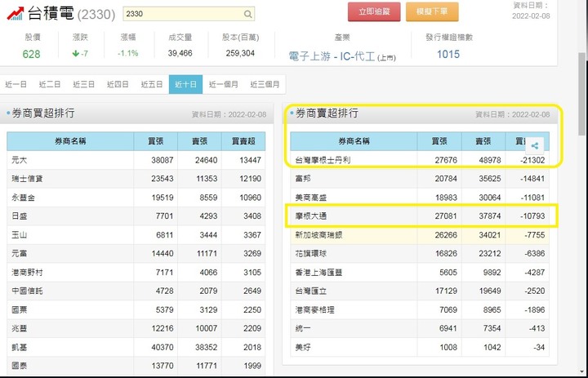Click the share icon over sell table
The height and width of the screenshot is (378, 588).
tap(535, 146)
